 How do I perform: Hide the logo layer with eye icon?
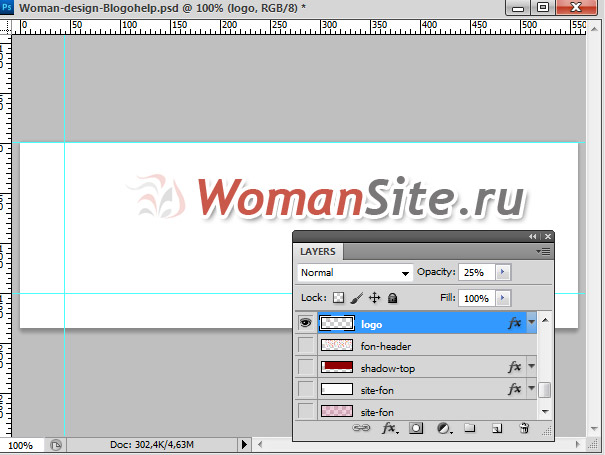coord(306,323)
